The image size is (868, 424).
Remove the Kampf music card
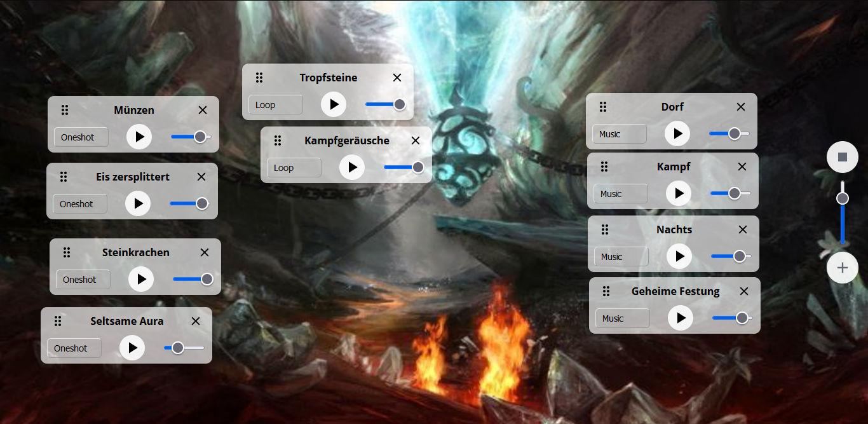(742, 167)
